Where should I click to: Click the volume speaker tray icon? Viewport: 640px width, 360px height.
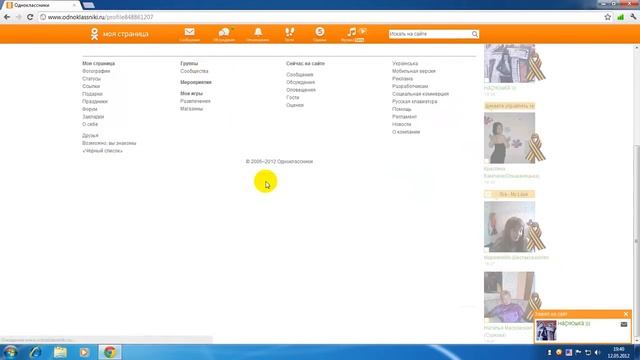(x=598, y=352)
